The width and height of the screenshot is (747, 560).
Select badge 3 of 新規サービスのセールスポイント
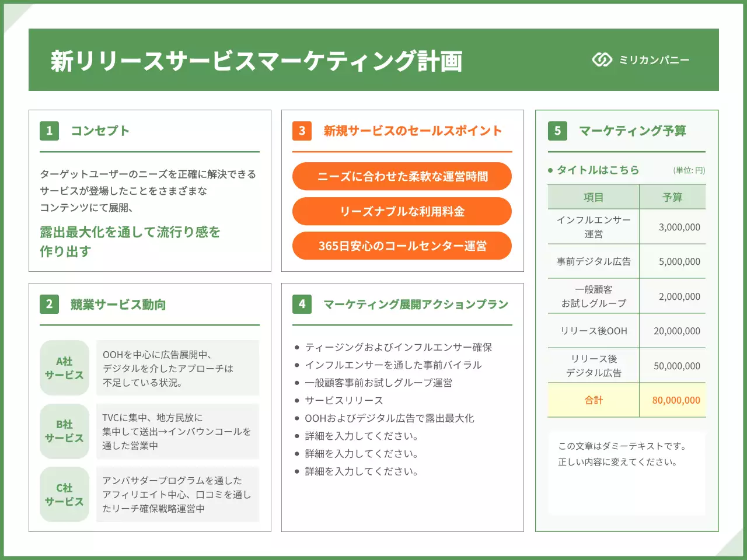(x=302, y=131)
